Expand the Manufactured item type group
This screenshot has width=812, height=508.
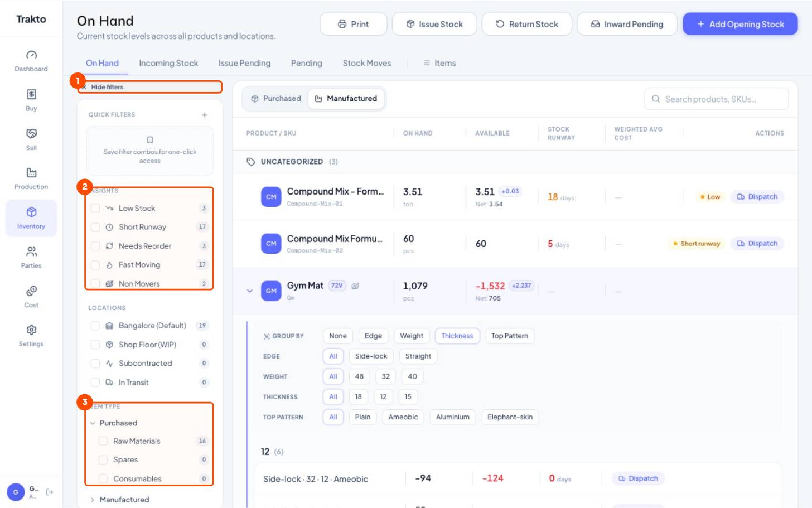[93, 500]
